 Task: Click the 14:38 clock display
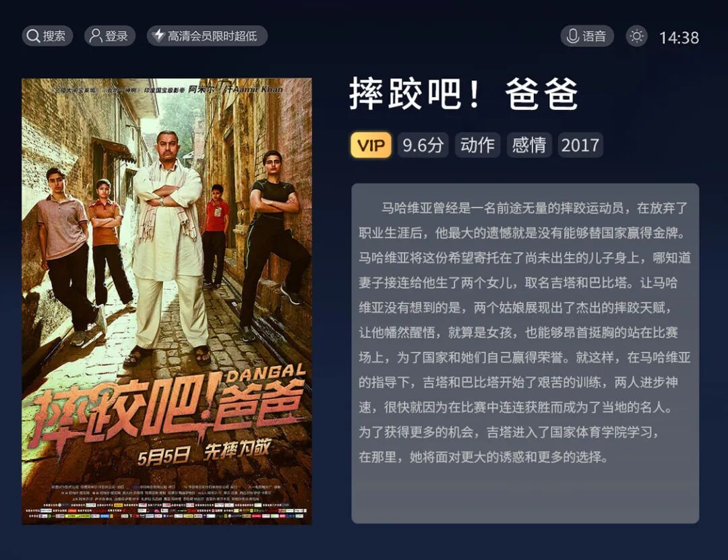coord(679,38)
